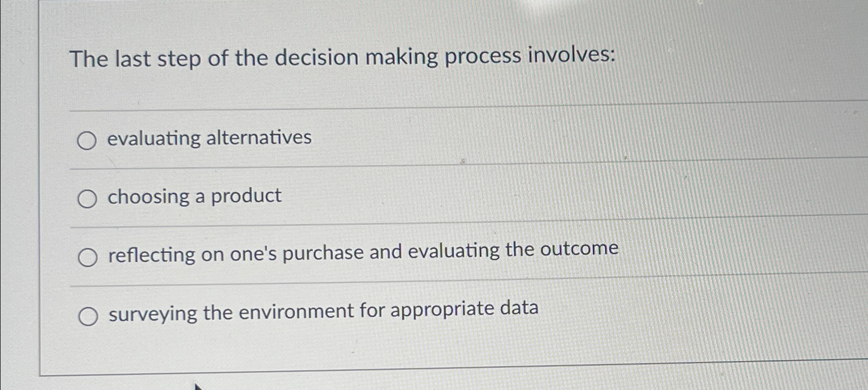This screenshot has width=868, height=390.
Task: Click the answer 'reflecting on one's purchase' label
Action: (364, 251)
